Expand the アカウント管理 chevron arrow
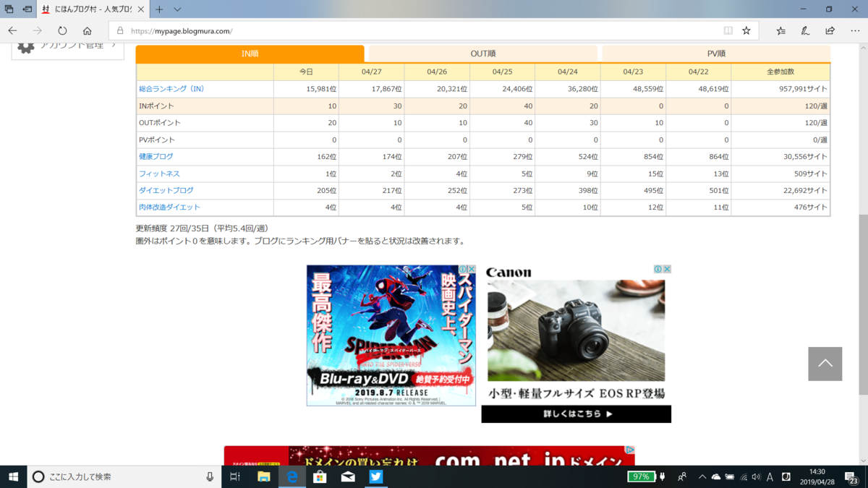The height and width of the screenshot is (488, 868). [x=114, y=45]
